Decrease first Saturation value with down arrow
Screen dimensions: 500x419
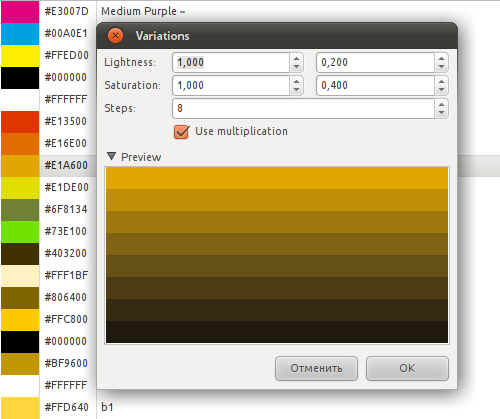coord(296,90)
